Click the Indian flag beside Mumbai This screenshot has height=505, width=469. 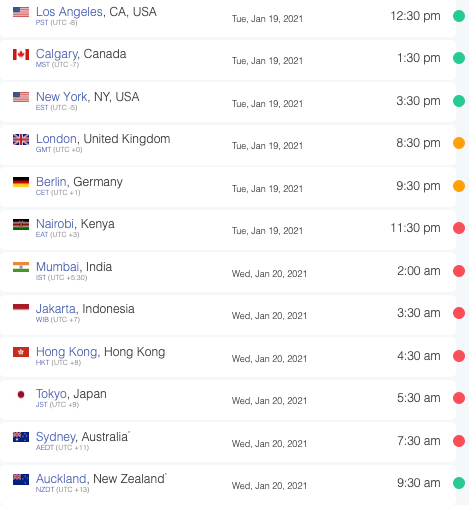tap(21, 267)
